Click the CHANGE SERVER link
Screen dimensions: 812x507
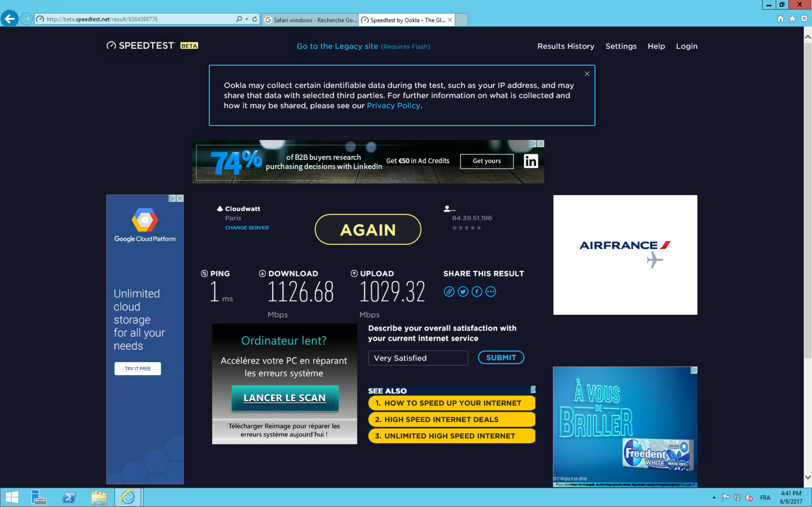coord(246,228)
